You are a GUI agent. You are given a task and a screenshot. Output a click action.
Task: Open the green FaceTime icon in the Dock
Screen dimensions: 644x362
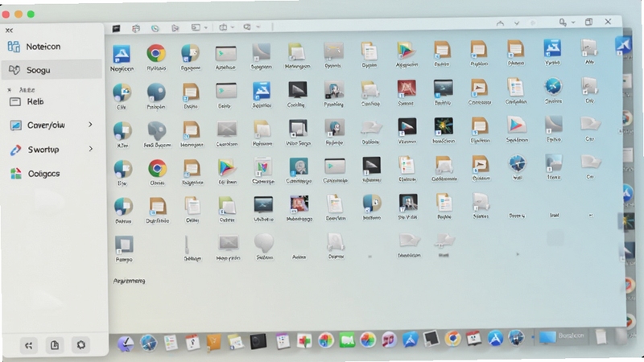click(x=347, y=339)
